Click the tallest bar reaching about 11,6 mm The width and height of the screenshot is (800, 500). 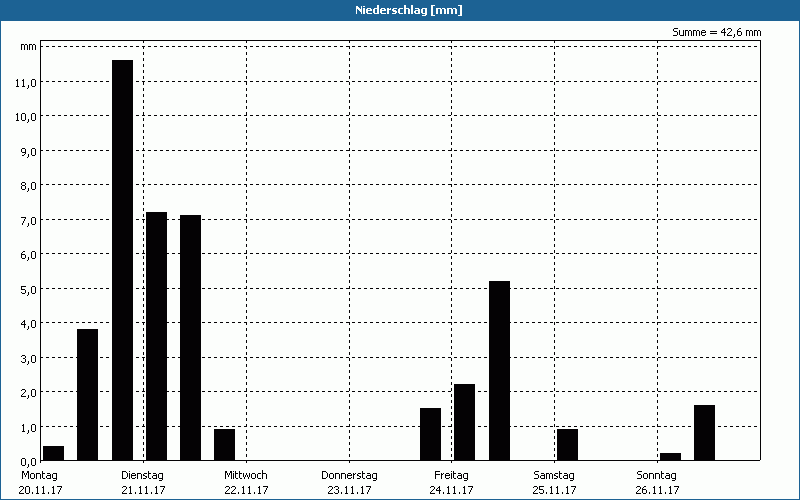coord(122,260)
